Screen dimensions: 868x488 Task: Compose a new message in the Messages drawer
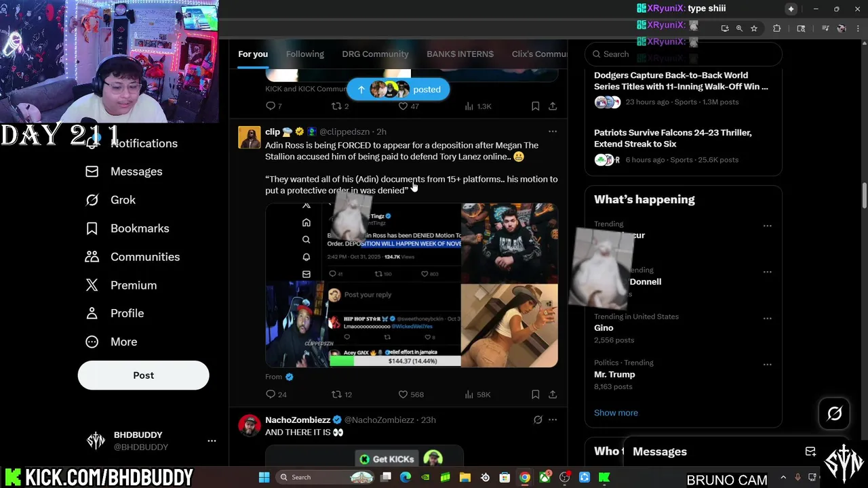pos(810,451)
